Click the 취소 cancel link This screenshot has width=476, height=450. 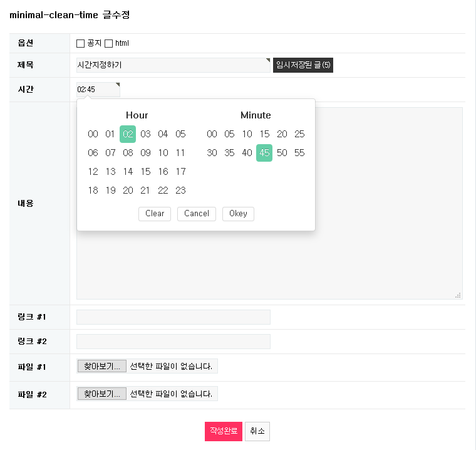pos(257,431)
